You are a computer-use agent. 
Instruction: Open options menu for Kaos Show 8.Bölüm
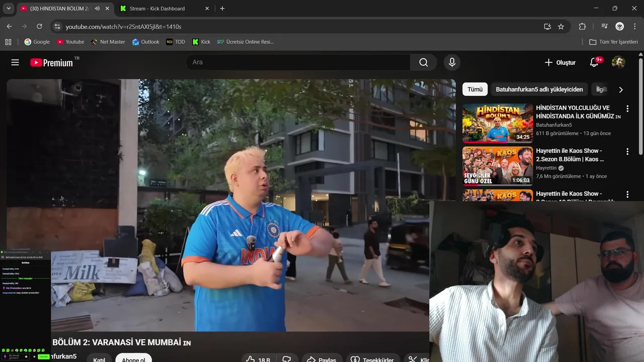(627, 151)
